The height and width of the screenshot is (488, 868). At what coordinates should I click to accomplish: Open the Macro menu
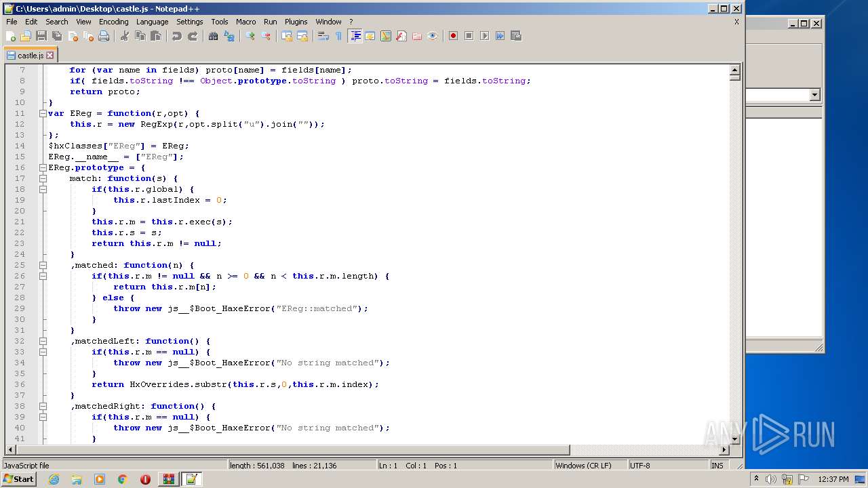click(x=245, y=22)
